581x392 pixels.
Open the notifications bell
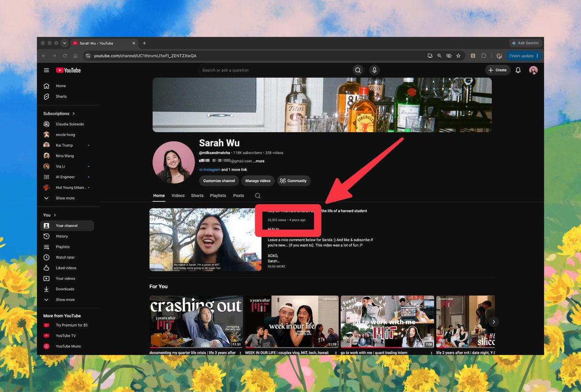518,70
